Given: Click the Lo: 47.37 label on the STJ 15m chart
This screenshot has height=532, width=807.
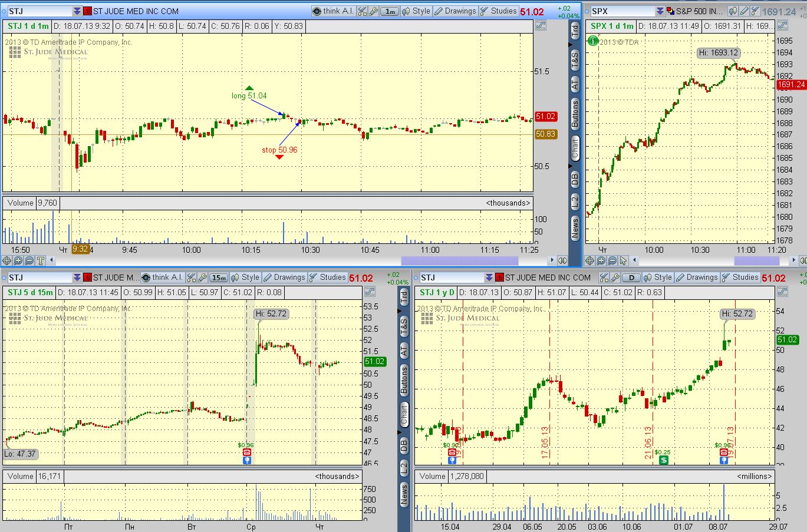Looking at the screenshot, I should tap(21, 454).
